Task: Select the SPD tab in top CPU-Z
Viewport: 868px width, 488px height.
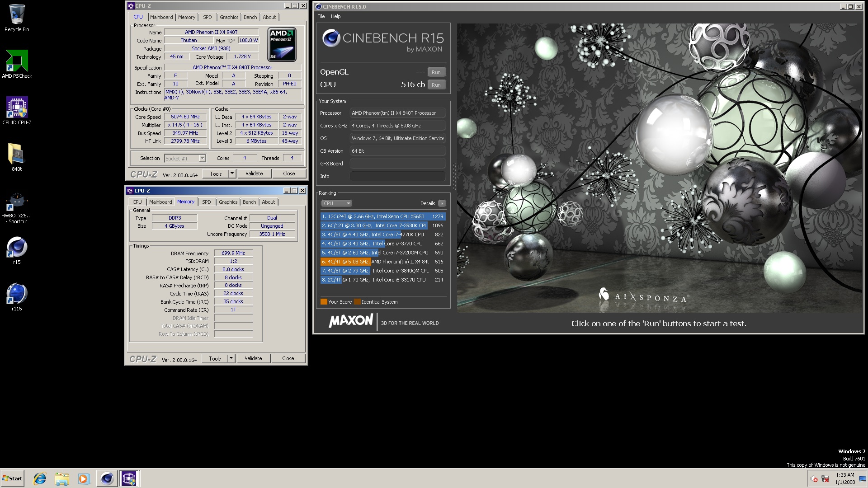Action: tap(208, 17)
